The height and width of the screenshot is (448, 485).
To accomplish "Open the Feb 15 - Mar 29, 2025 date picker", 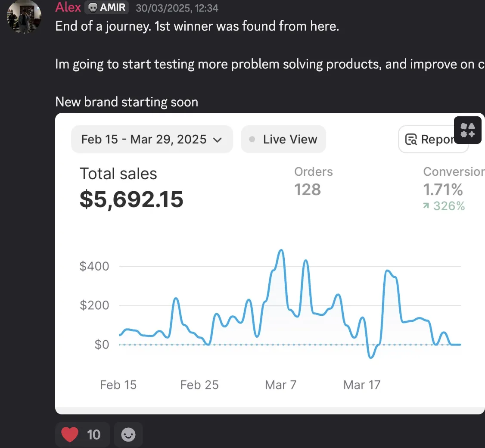I will tap(152, 139).
